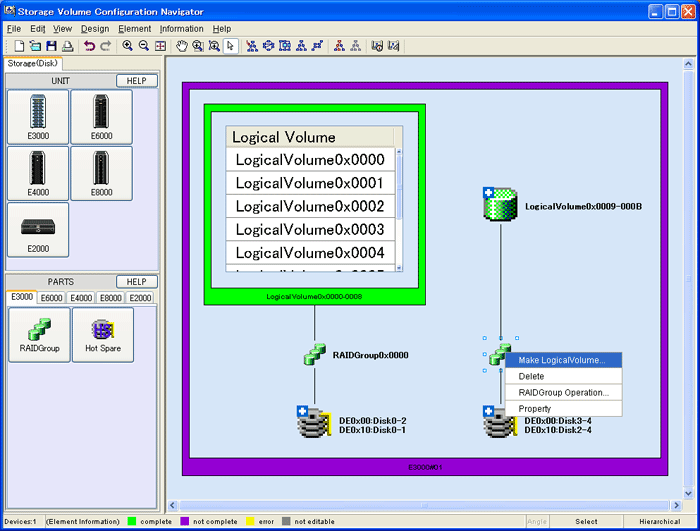Create a new file from the toolbar
Viewport: 700px width, 531px height.
19,46
